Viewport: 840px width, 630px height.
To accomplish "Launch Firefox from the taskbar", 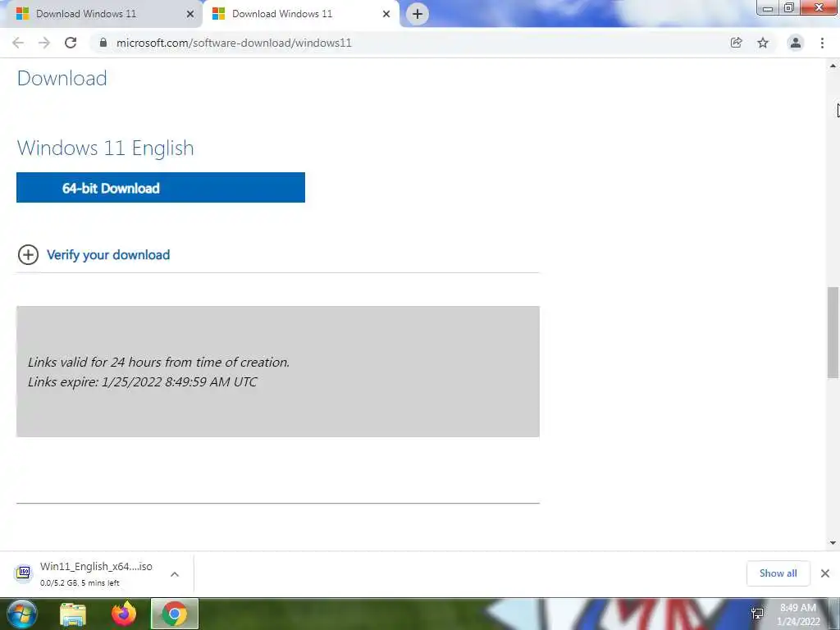I will [x=124, y=614].
